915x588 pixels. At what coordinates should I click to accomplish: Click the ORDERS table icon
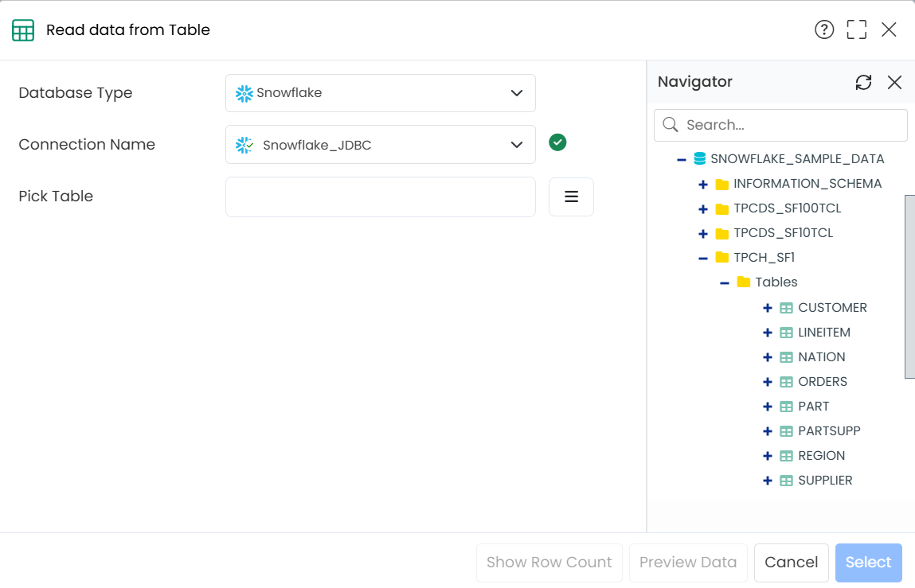[786, 382]
